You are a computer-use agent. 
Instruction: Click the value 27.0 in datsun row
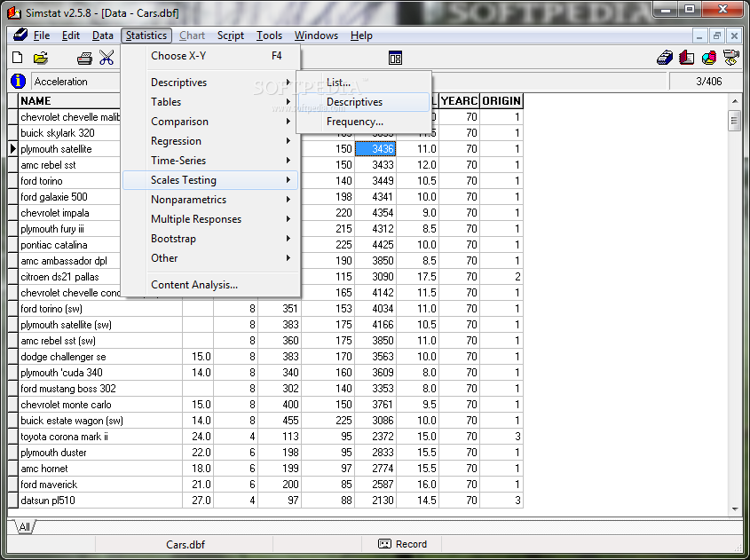198,501
